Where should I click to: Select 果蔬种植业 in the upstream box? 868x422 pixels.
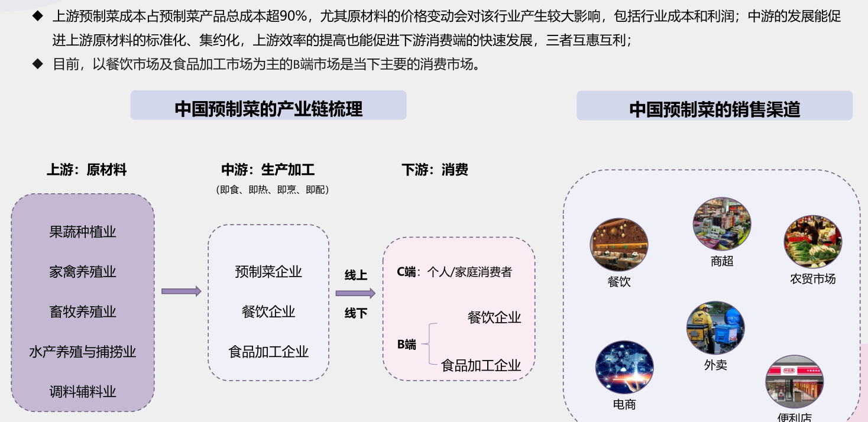tap(83, 232)
